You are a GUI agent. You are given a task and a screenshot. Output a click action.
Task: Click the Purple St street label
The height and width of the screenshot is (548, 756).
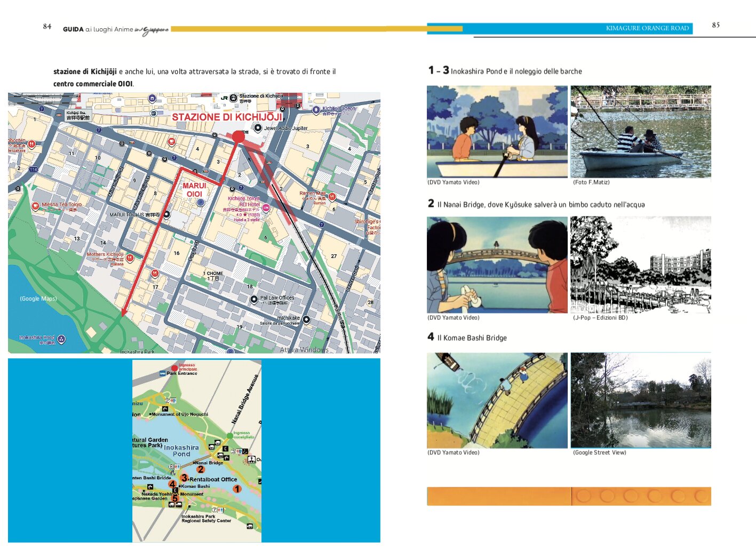pyautogui.click(x=194, y=251)
